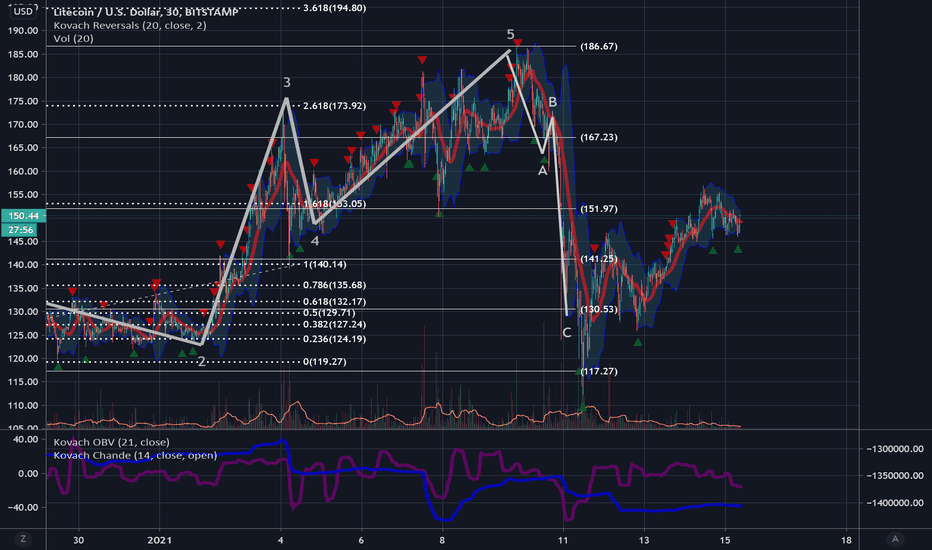Toggle auto scale with the A button
The height and width of the screenshot is (550, 932).
(x=895, y=539)
